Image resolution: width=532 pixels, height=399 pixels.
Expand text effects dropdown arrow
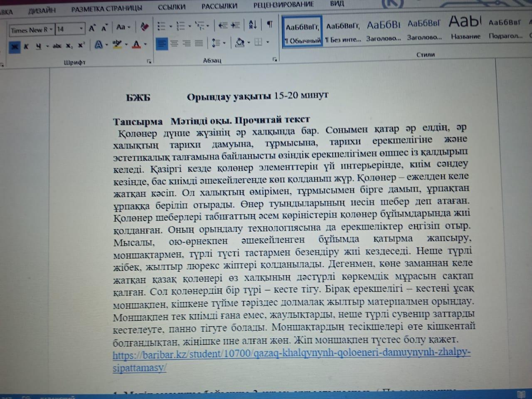[107, 45]
